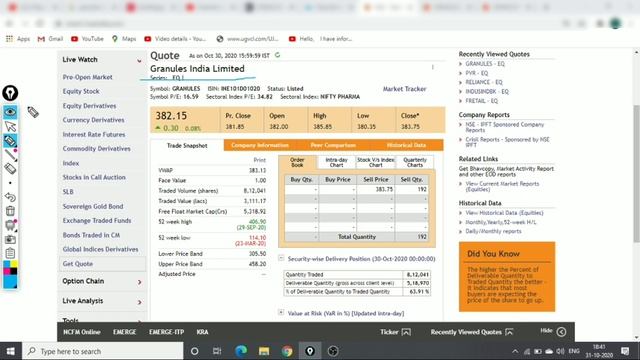
Task: Choose the line pen tool
Action: coord(10,155)
